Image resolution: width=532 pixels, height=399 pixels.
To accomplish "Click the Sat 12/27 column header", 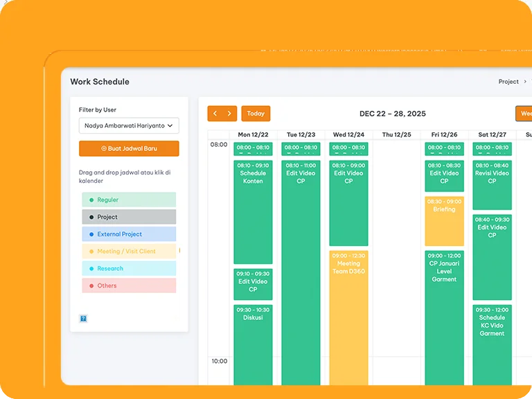I will [x=493, y=134].
